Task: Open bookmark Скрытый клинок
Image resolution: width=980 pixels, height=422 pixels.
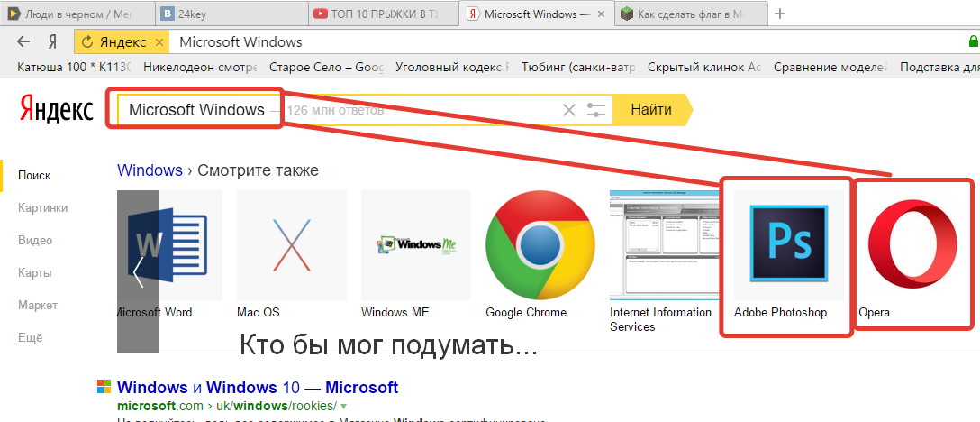Action: click(704, 67)
